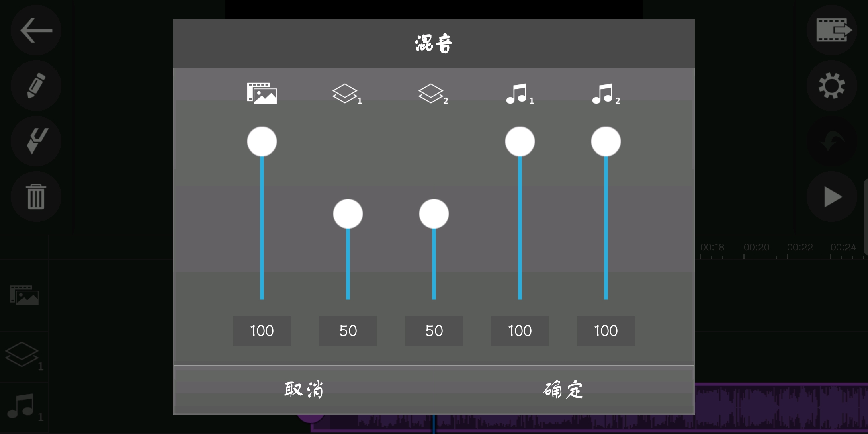Select the pencil edit tool
Screen dimensions: 868x434
[36, 86]
